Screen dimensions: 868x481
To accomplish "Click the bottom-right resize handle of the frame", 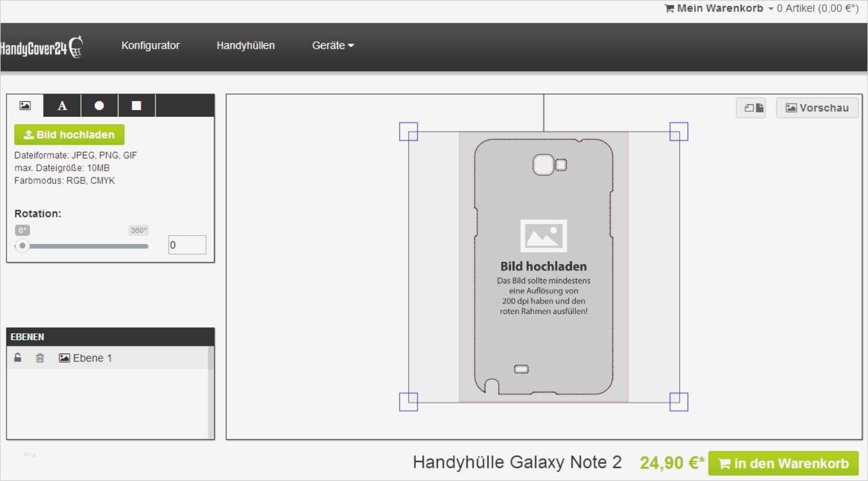I will 679,402.
